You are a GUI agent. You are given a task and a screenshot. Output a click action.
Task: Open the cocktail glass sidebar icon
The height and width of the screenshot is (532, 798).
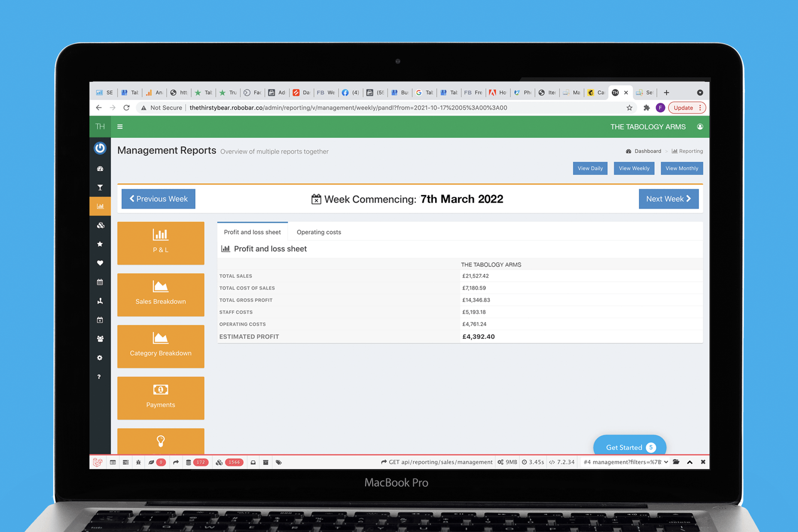tap(100, 187)
